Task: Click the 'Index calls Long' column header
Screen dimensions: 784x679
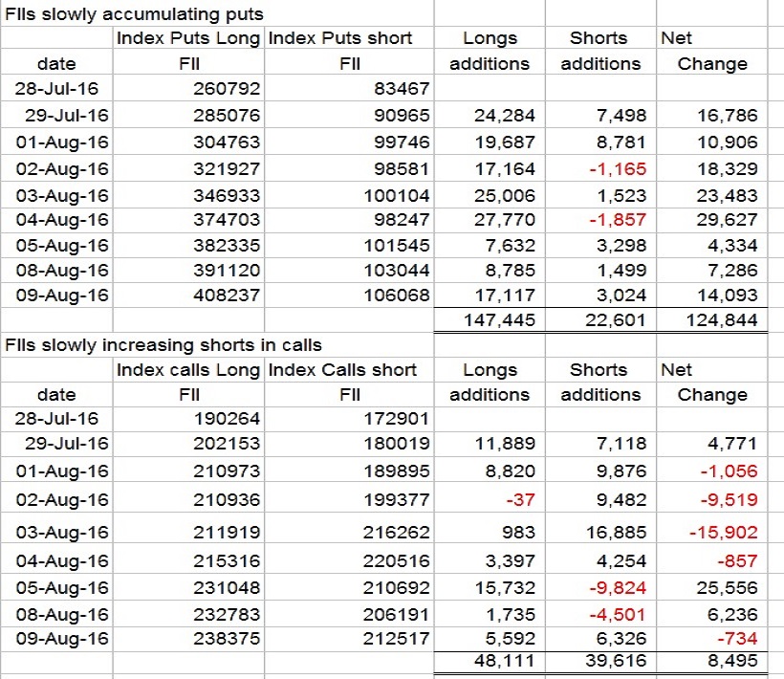Action: (x=189, y=370)
